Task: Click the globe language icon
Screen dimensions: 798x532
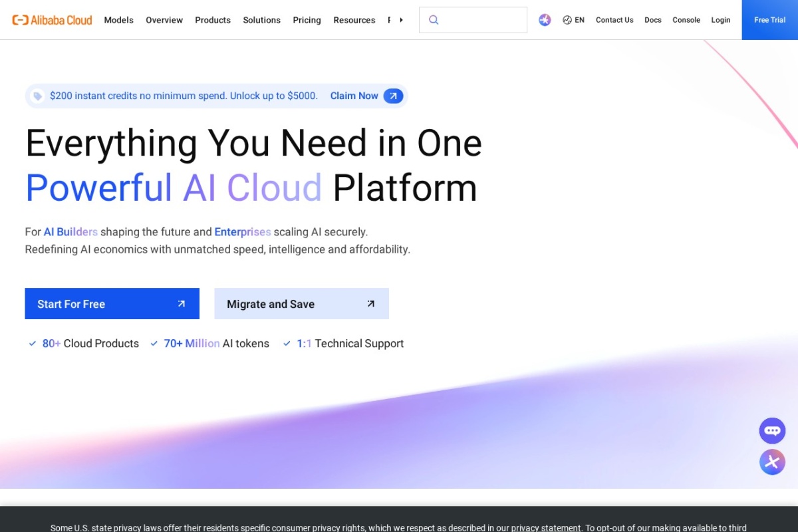Action: 567,20
